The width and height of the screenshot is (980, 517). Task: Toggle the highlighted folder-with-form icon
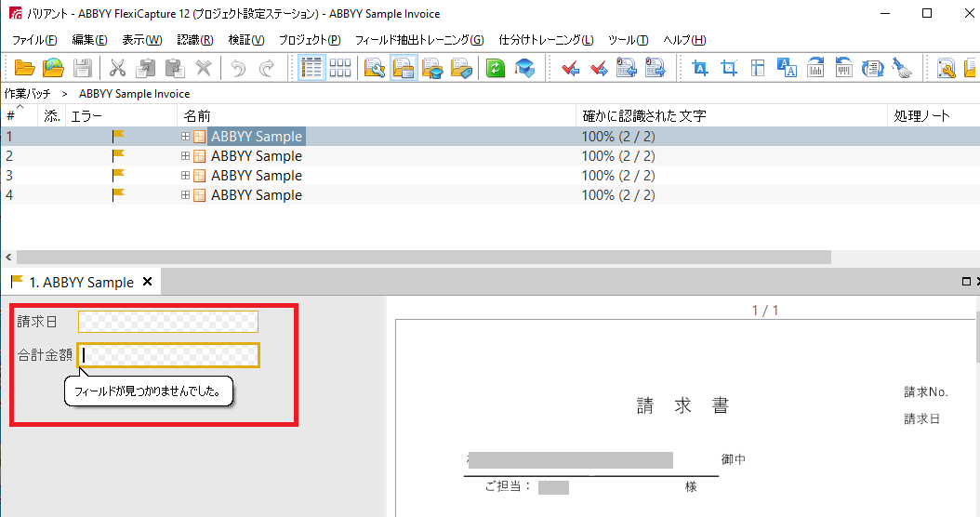coord(404,68)
